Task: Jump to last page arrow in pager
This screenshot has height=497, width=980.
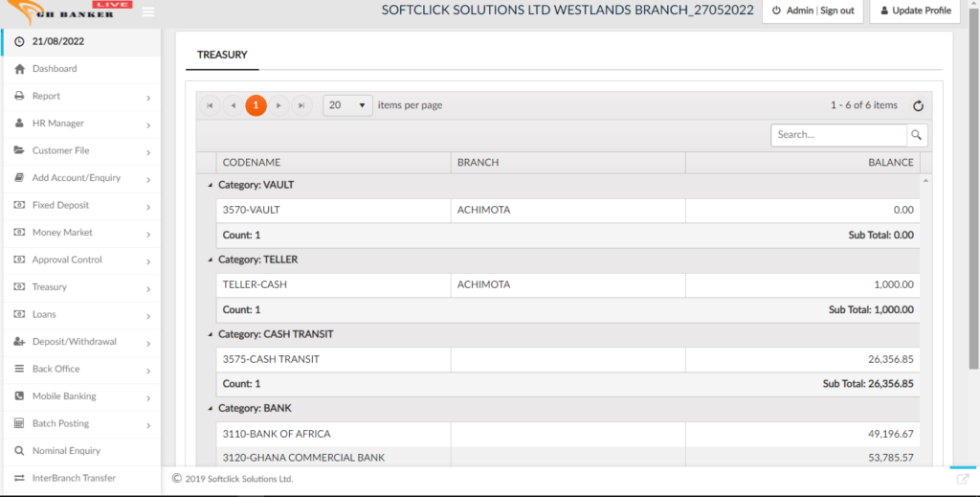Action: (x=301, y=105)
